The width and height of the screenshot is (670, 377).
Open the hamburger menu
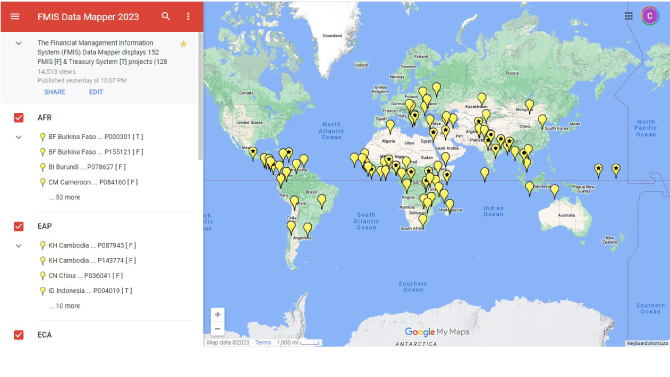[15, 16]
